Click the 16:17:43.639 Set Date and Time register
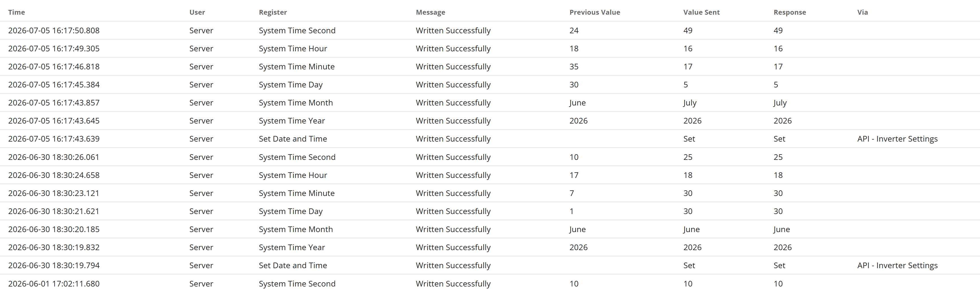 point(292,139)
